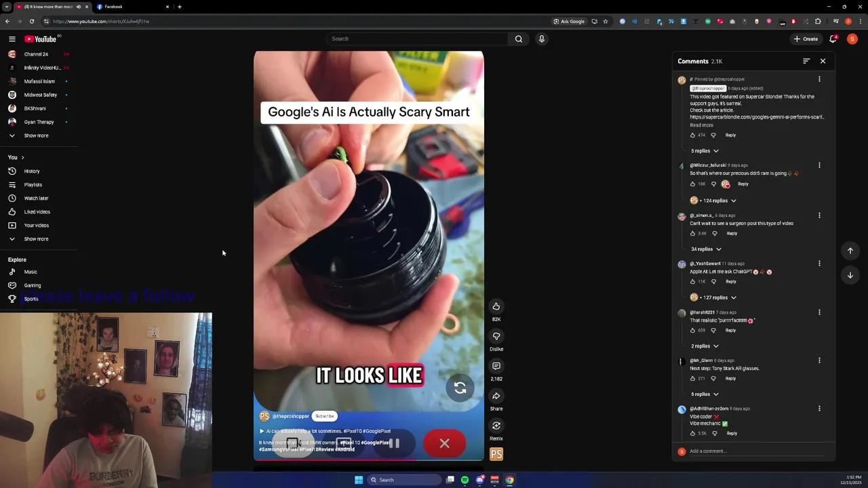868x488 pixels.
Task: Open Your videos in the sidebar
Action: click(x=37, y=225)
